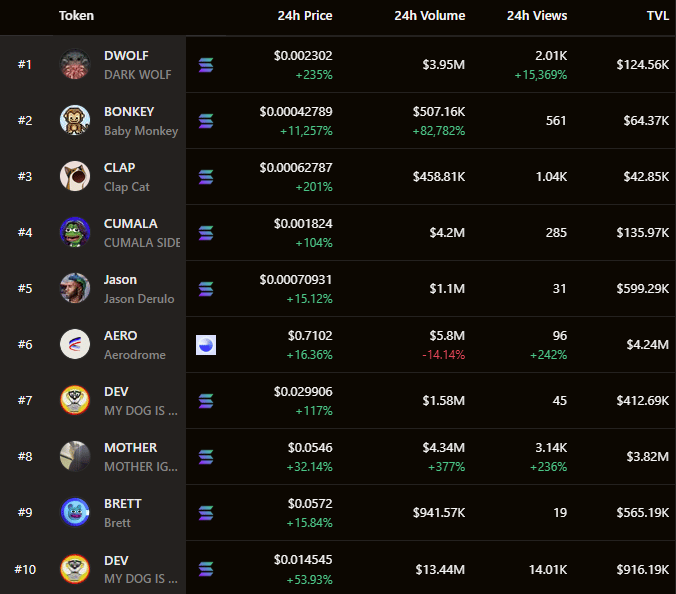
Task: Click the #10 rank number
Action: [x=25, y=570]
